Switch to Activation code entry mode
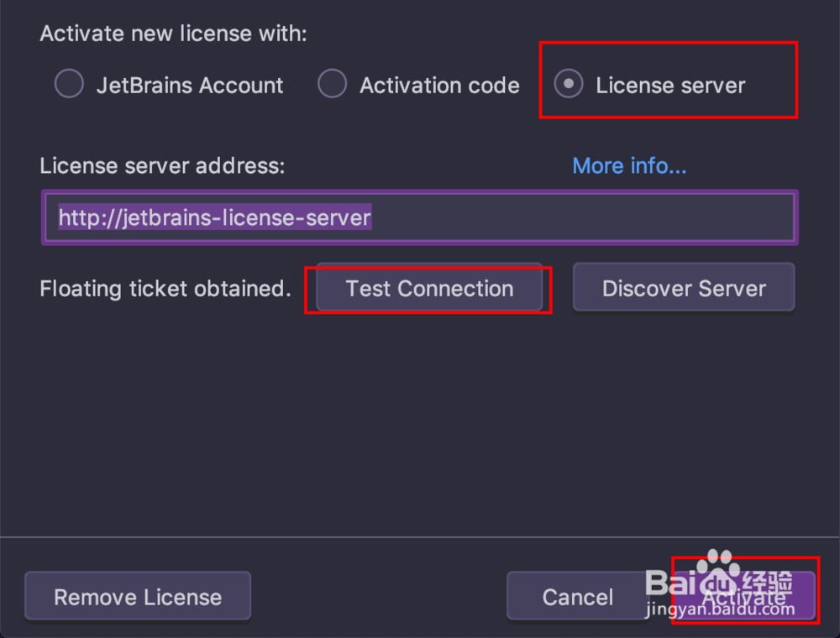The image size is (840, 638). (x=333, y=84)
